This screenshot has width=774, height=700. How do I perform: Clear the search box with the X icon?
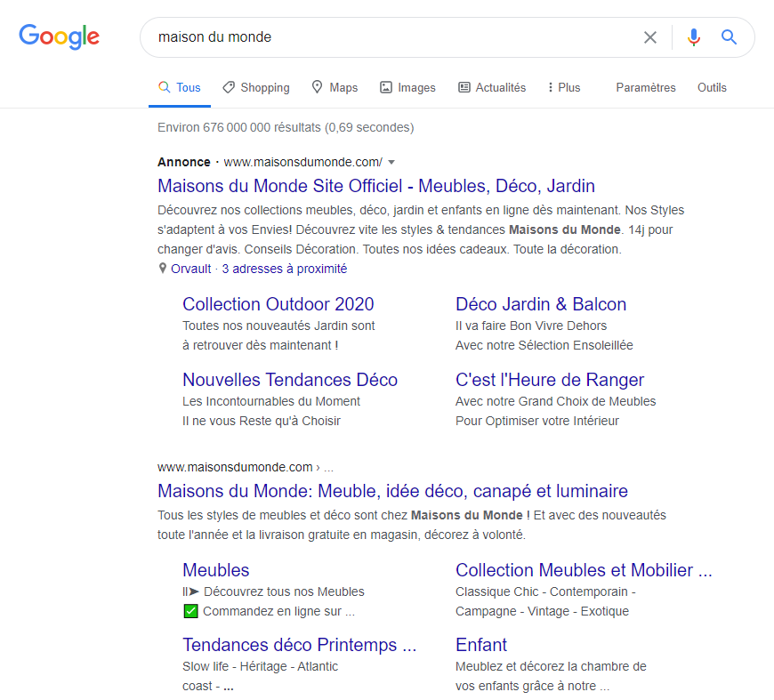[x=650, y=37]
